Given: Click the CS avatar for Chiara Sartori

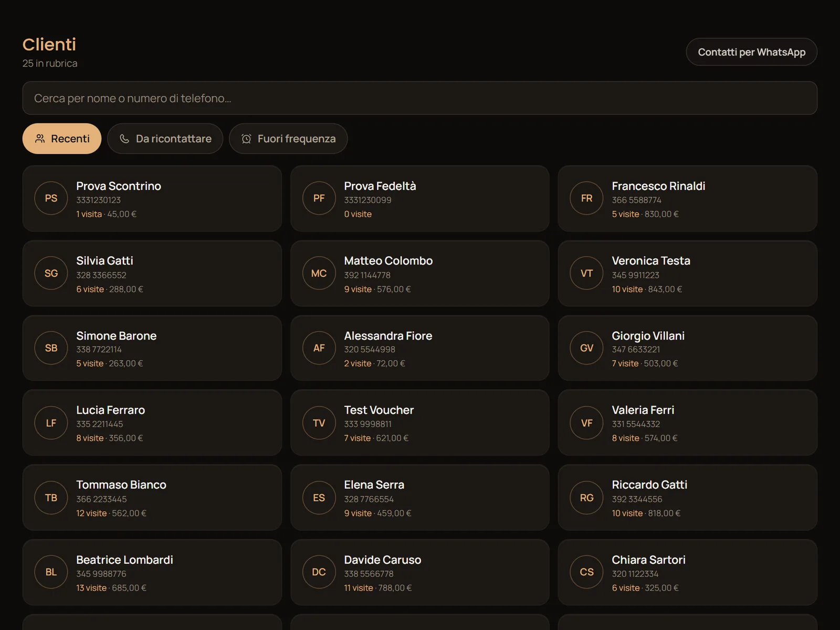Looking at the screenshot, I should [x=586, y=572].
